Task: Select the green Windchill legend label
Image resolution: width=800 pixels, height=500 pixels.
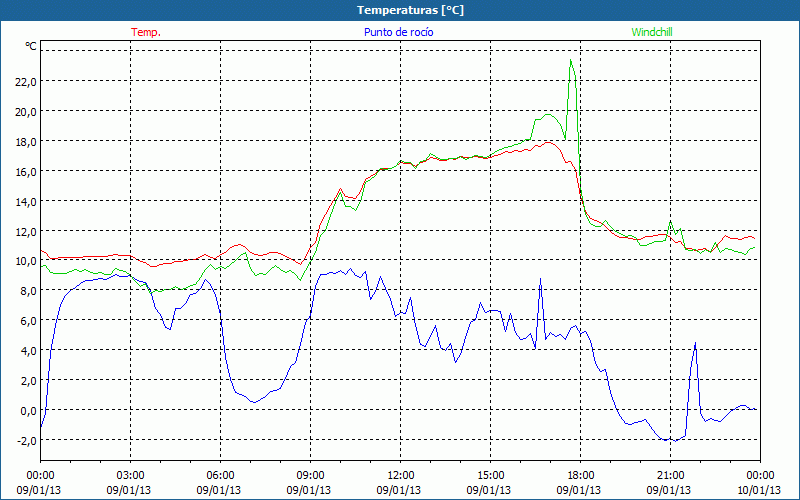Action: (x=652, y=32)
